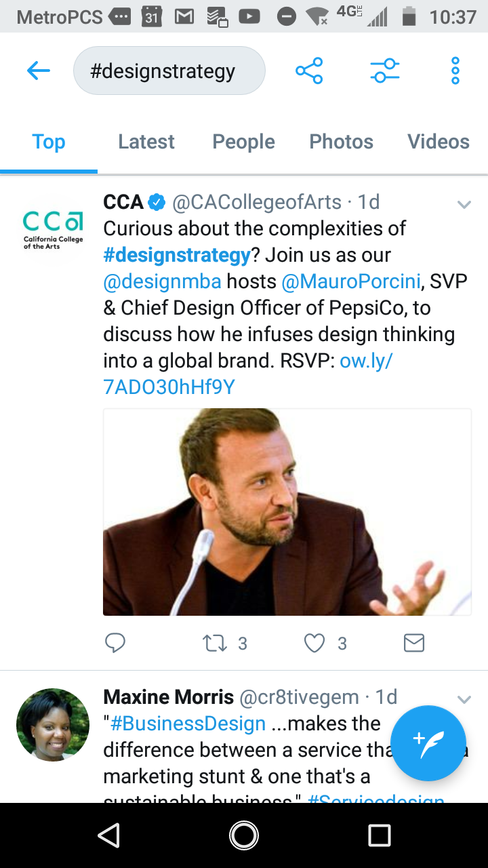Tap the back arrow icon
The height and width of the screenshot is (868, 488).
click(39, 71)
